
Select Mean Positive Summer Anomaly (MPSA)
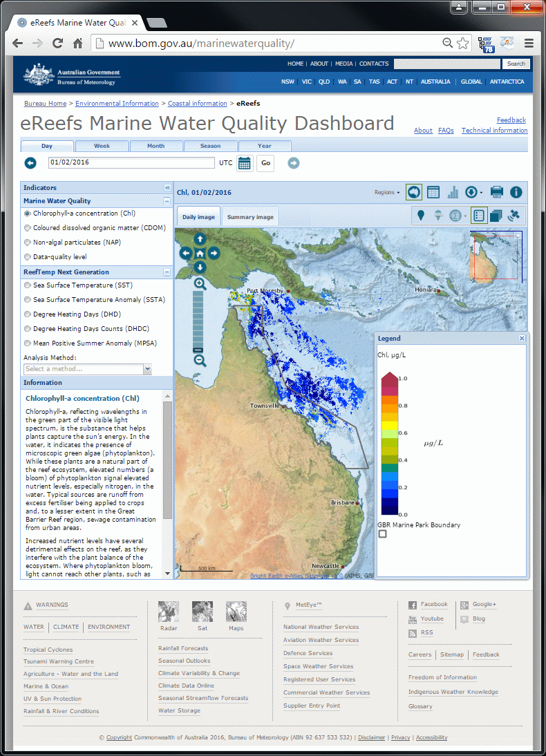point(28,343)
